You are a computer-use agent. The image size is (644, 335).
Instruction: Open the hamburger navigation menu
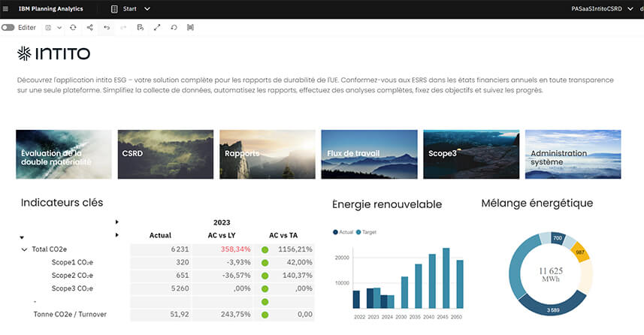point(6,8)
